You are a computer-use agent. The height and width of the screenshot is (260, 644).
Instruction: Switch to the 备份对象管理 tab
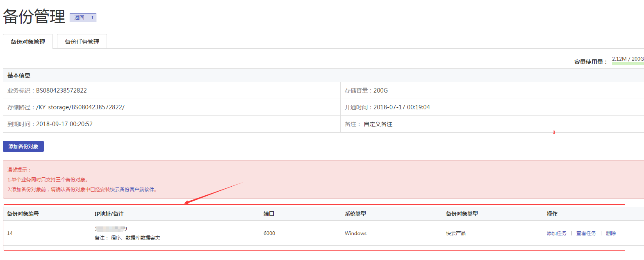28,42
